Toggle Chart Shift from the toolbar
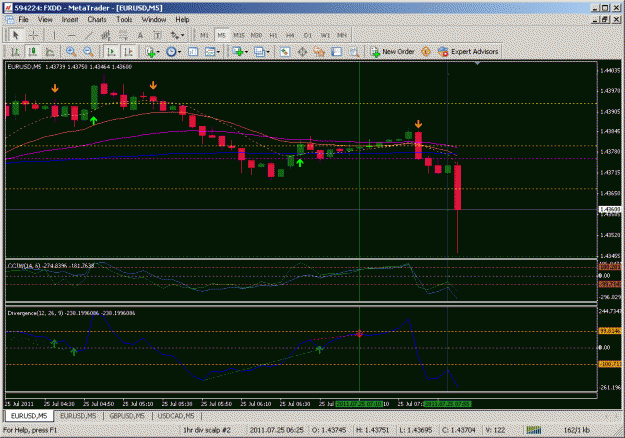The image size is (625, 438). coord(128,51)
